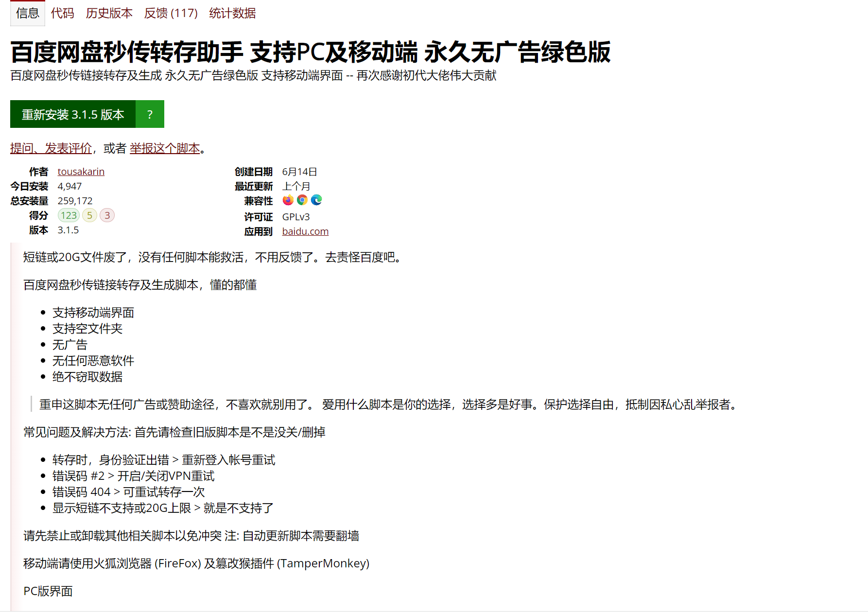Click the green 123 good rating badge
This screenshot has width=868, height=615.
69,215
